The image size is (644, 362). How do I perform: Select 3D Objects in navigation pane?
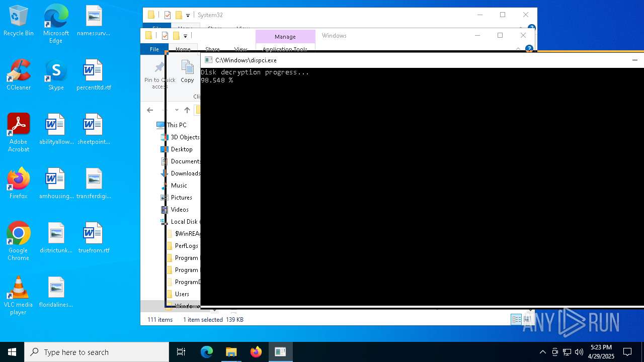click(180, 137)
